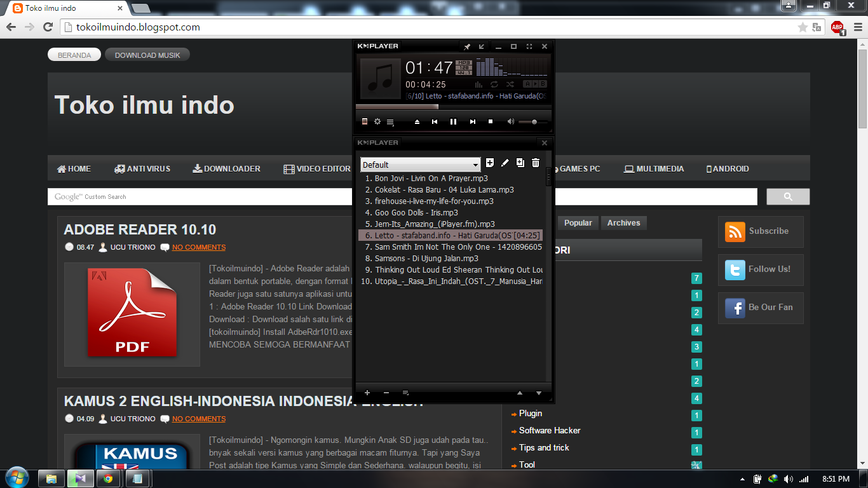868x488 pixels.
Task: Go to HOME menu on blog
Action: click(74, 169)
